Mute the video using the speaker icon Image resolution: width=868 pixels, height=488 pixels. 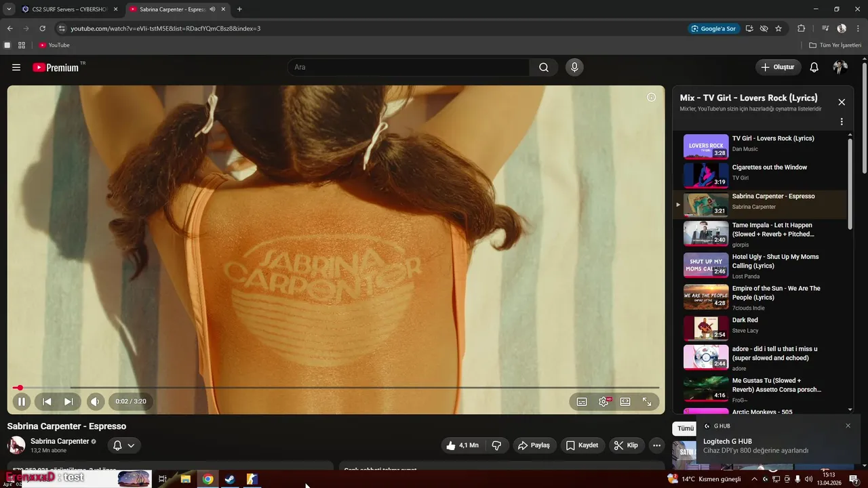(95, 401)
